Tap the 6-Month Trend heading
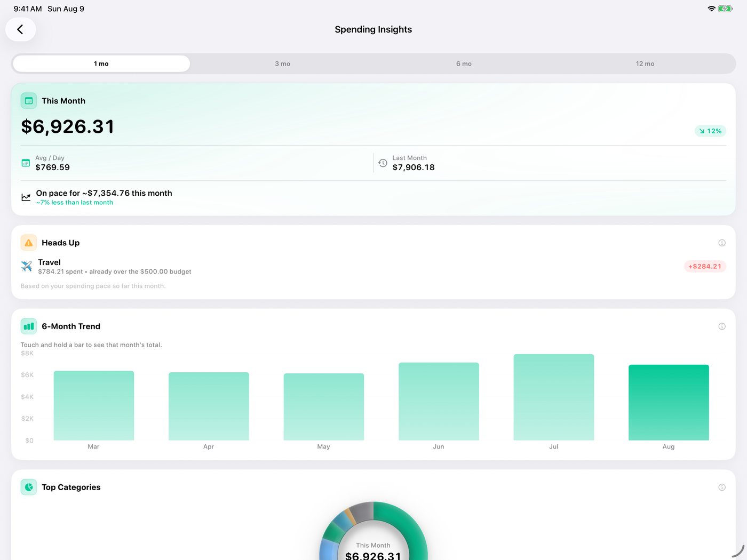The width and height of the screenshot is (747, 560). tap(71, 326)
